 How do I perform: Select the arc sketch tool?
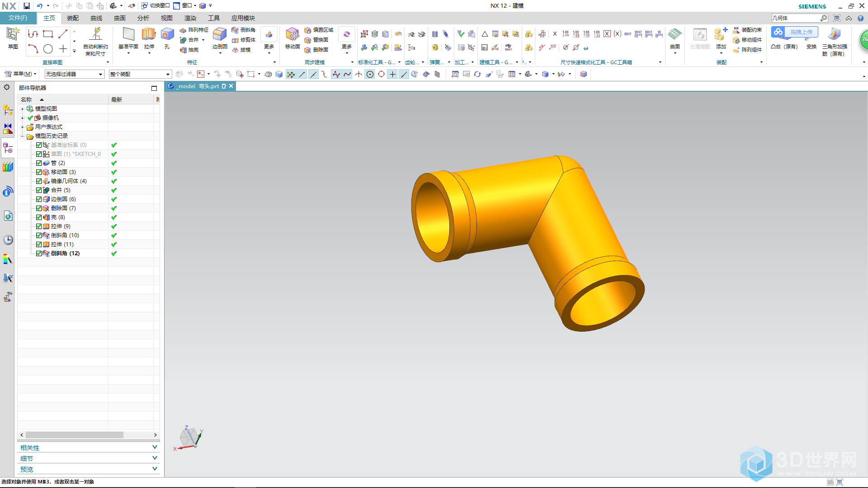click(33, 49)
